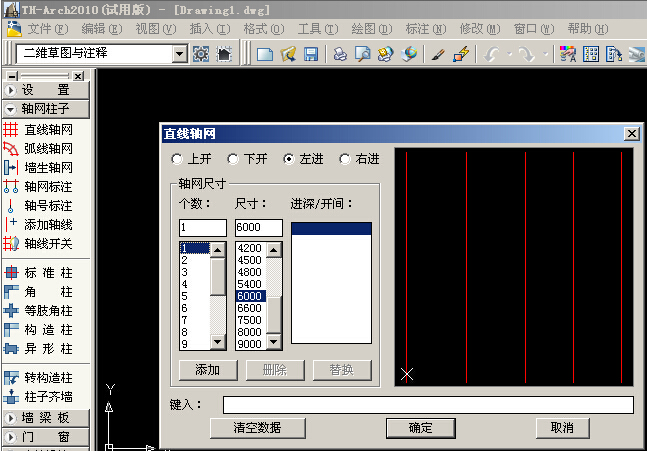The height and width of the screenshot is (451, 647).
Task: Select the 柱子齐墙 tool icon
Action: [11, 397]
